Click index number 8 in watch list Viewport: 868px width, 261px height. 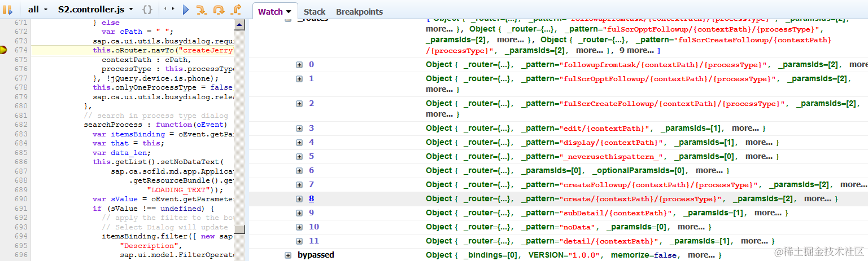click(x=311, y=198)
